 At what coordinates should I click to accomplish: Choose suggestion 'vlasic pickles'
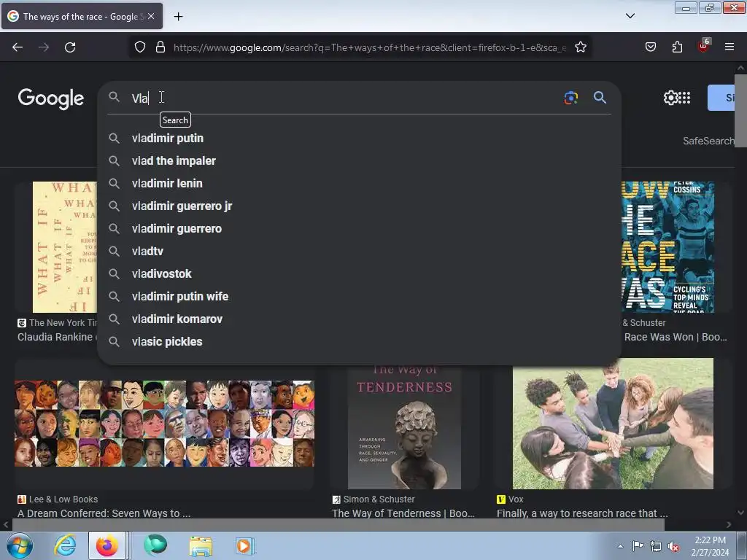359,341
